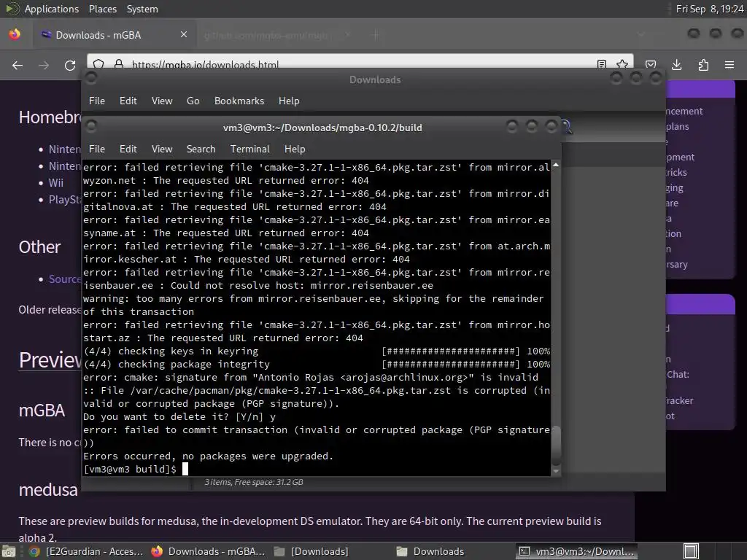Viewport: 747px width, 560px height.
Task: Toggle reader view in address bar
Action: point(602,64)
